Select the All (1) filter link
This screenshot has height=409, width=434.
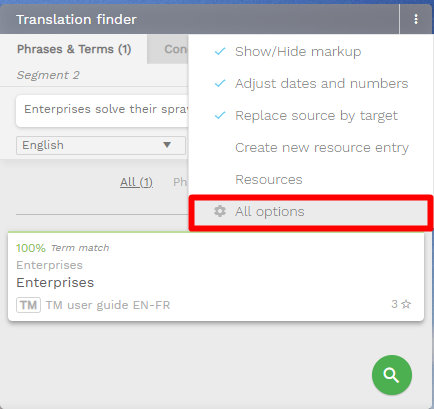pyautogui.click(x=136, y=182)
